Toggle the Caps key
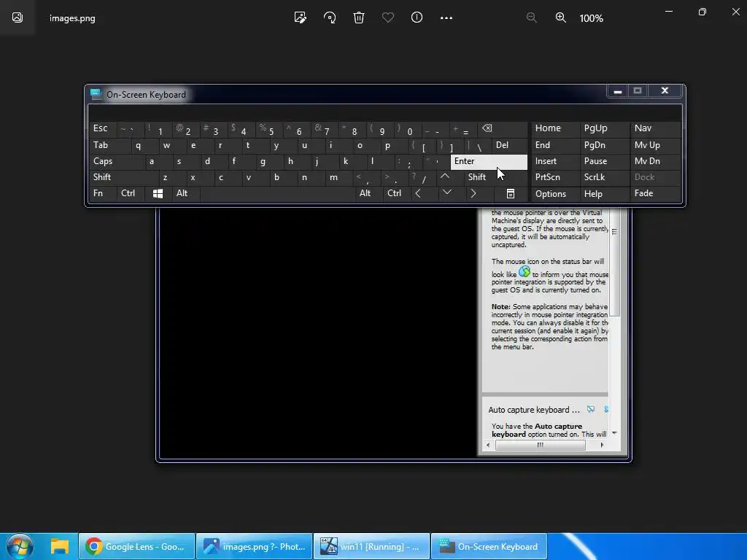The width and height of the screenshot is (747, 560). (116, 161)
